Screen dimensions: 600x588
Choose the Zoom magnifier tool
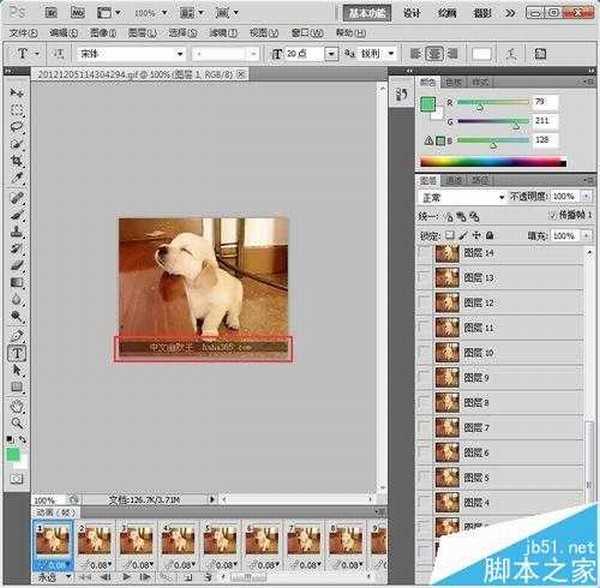tap(17, 423)
